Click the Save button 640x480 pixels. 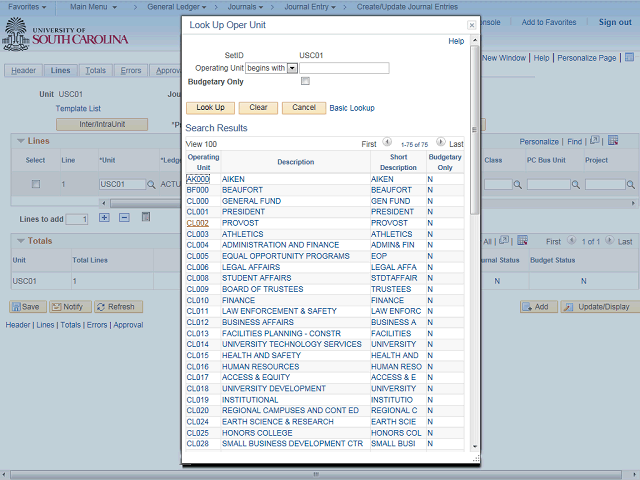coord(28,307)
